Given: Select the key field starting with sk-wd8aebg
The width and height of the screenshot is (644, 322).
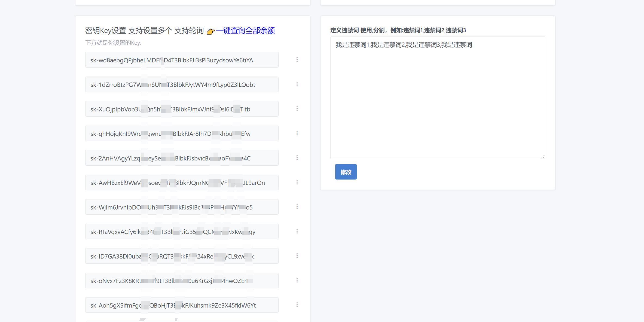Looking at the screenshot, I should (x=182, y=60).
